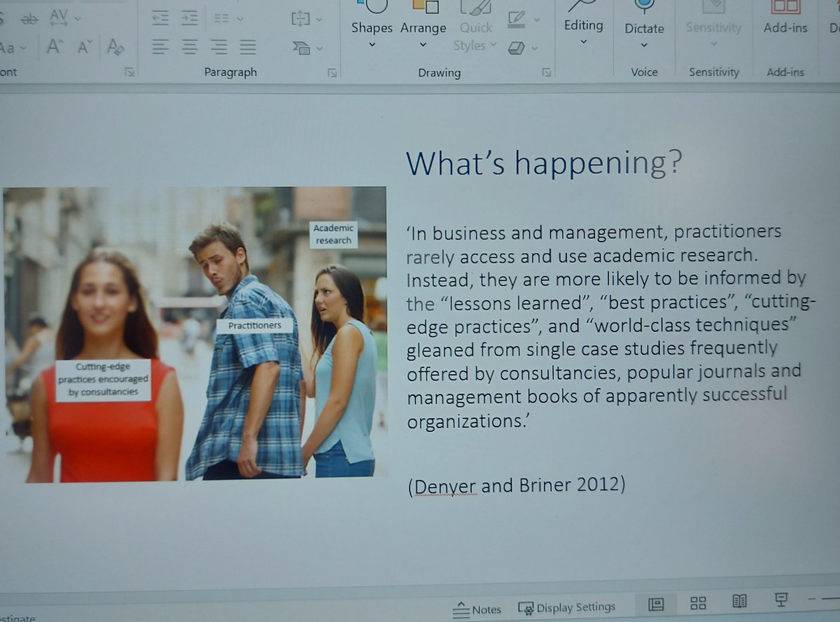Expand the Shape Outline arrow
The image size is (840, 622).
[x=537, y=19]
